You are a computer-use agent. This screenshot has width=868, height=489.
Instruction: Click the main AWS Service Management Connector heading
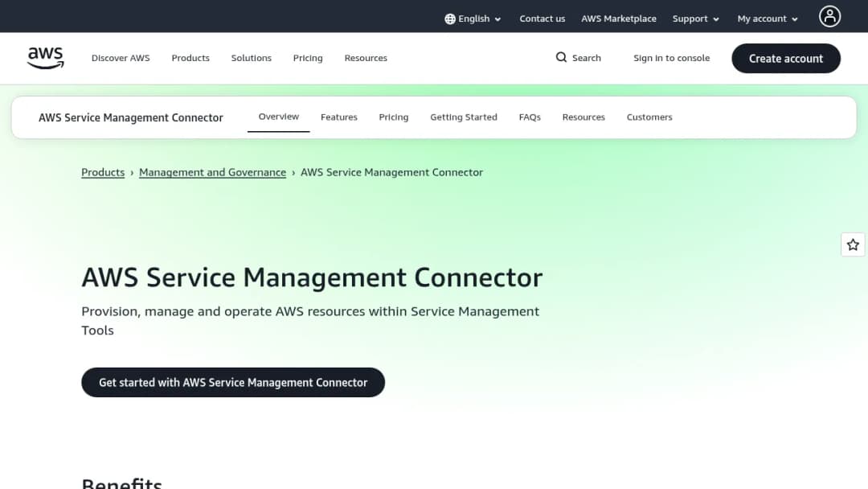[x=312, y=277]
